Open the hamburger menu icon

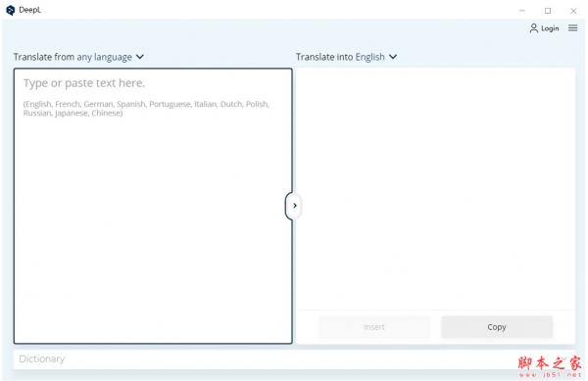coord(572,28)
